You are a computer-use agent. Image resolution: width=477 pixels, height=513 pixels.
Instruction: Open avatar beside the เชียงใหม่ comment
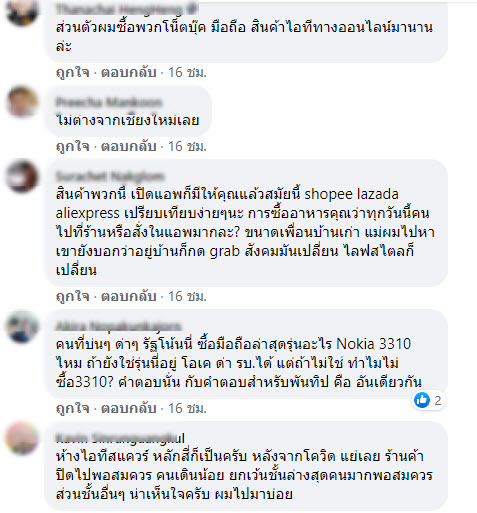click(x=22, y=101)
